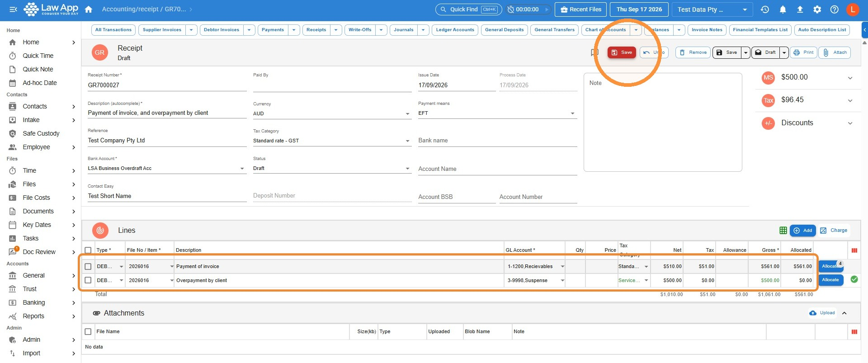Click the red Save button

click(622, 52)
